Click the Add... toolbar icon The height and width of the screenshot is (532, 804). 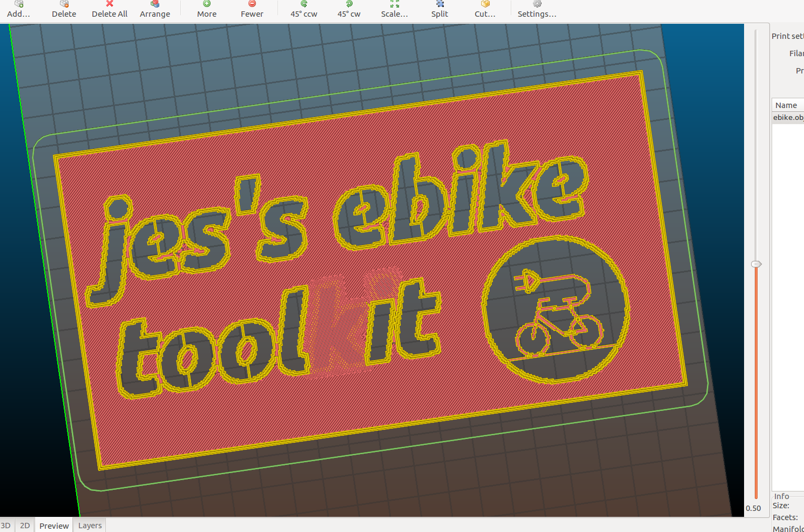[18, 9]
